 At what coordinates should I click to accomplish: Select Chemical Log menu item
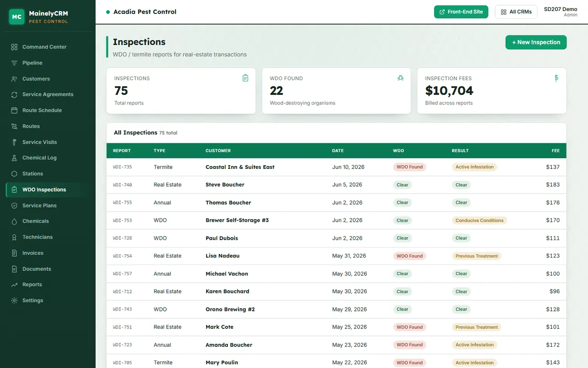(48, 158)
